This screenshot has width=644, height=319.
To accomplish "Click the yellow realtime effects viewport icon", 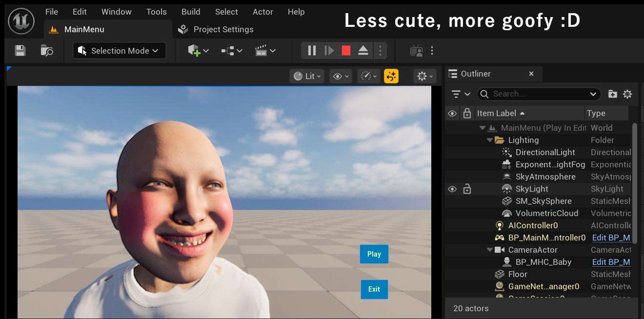I will (391, 76).
